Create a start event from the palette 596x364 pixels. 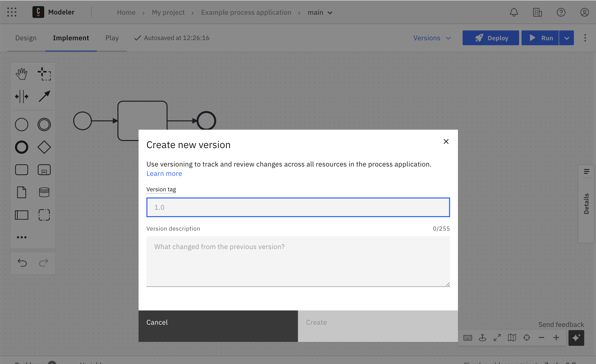[x=21, y=124]
